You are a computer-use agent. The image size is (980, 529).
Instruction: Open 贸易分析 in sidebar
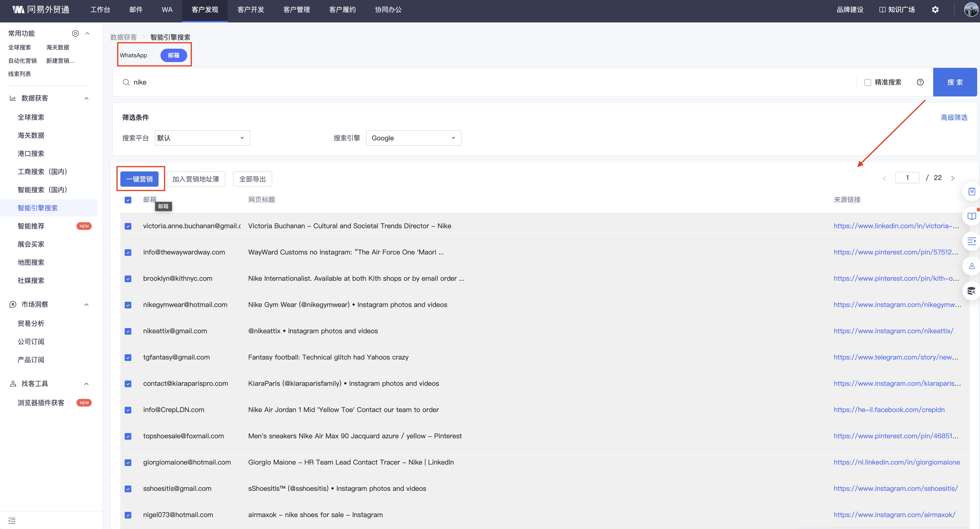[31, 324]
